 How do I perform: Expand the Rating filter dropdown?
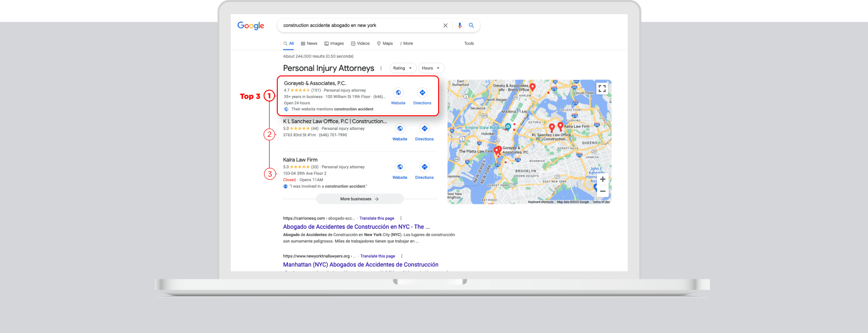(x=403, y=68)
